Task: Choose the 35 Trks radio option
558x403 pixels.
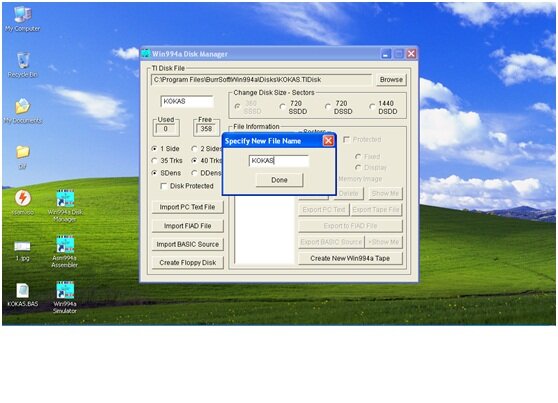Action: click(x=154, y=161)
